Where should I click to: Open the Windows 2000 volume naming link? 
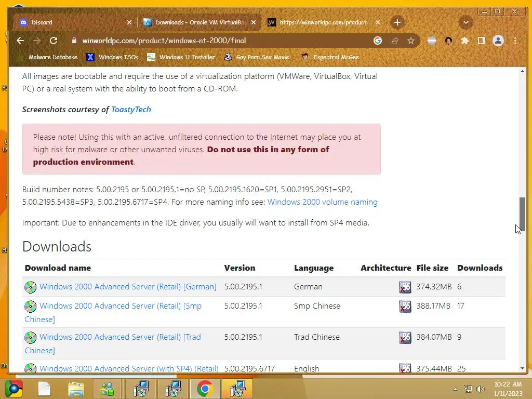322,202
